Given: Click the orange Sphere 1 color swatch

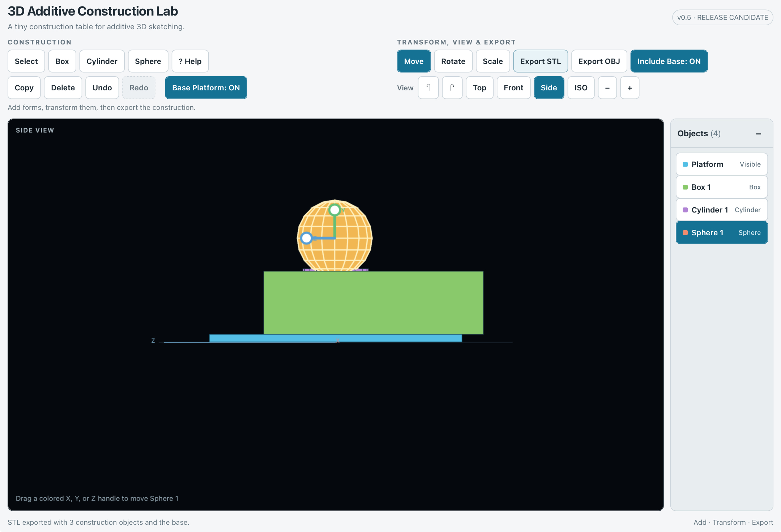Looking at the screenshot, I should click(685, 233).
